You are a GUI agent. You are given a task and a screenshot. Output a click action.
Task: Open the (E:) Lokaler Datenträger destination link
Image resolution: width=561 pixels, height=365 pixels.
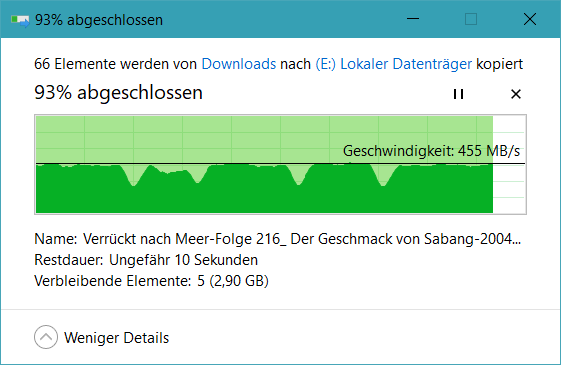(394, 64)
